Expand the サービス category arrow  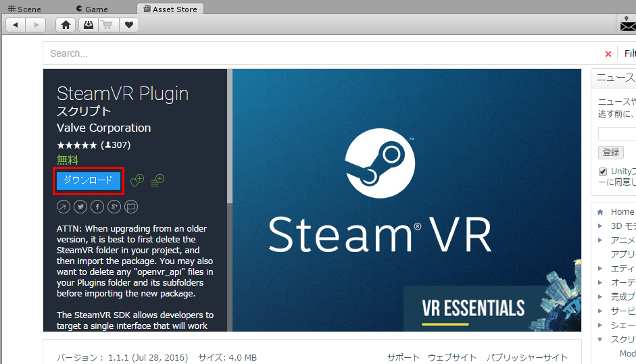[600, 311]
